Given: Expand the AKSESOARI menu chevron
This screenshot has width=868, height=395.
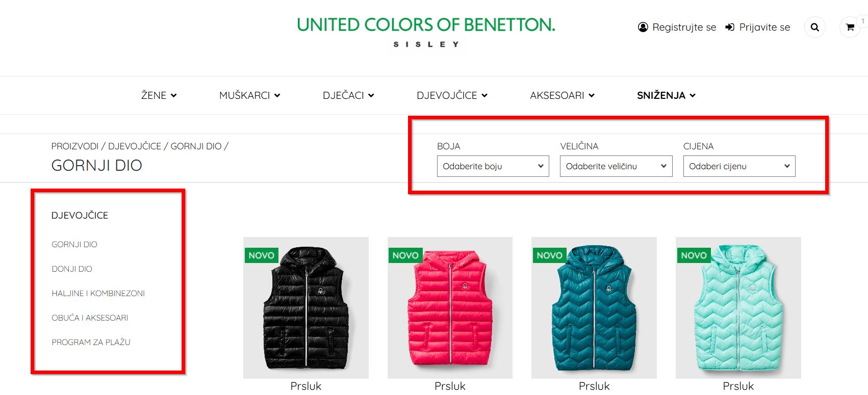Looking at the screenshot, I should (592, 95).
